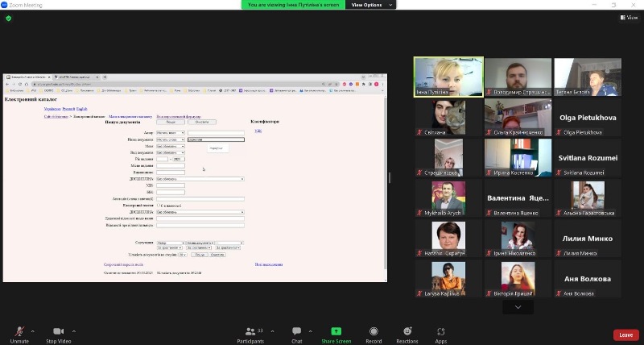The height and width of the screenshot is (345, 644).
Task: Open the author match-type dropdown
Action: [171, 133]
